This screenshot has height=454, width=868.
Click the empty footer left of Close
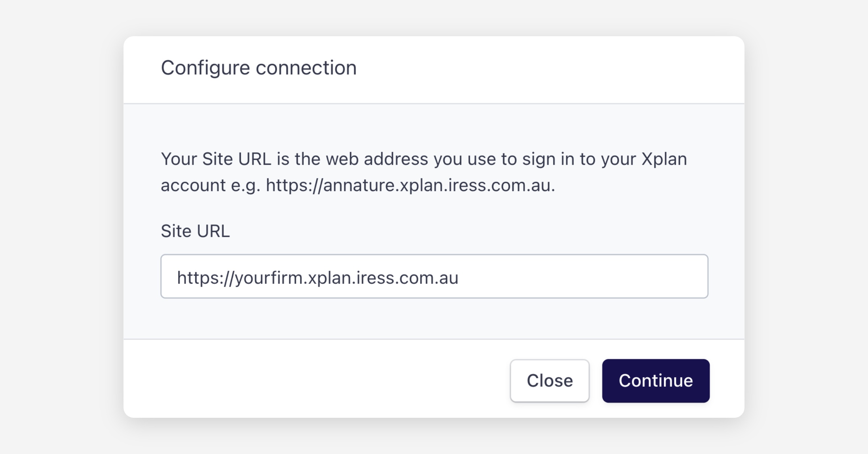click(307, 380)
